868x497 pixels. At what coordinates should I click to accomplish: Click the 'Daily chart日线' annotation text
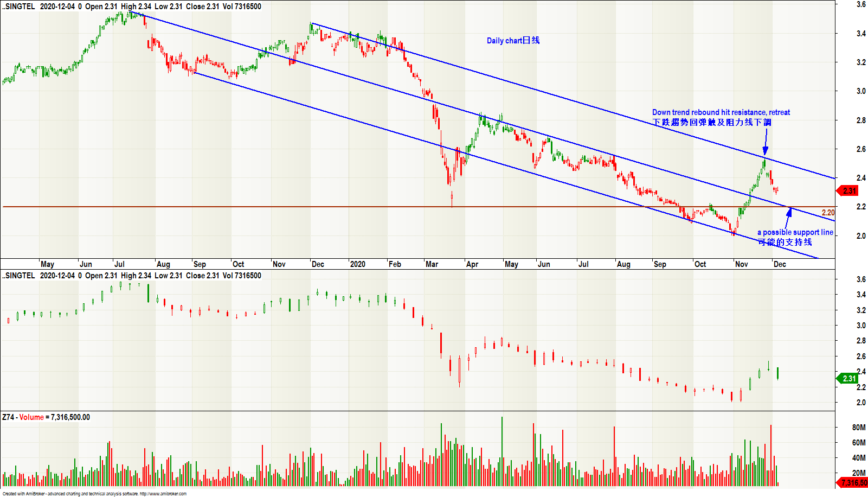[x=513, y=41]
